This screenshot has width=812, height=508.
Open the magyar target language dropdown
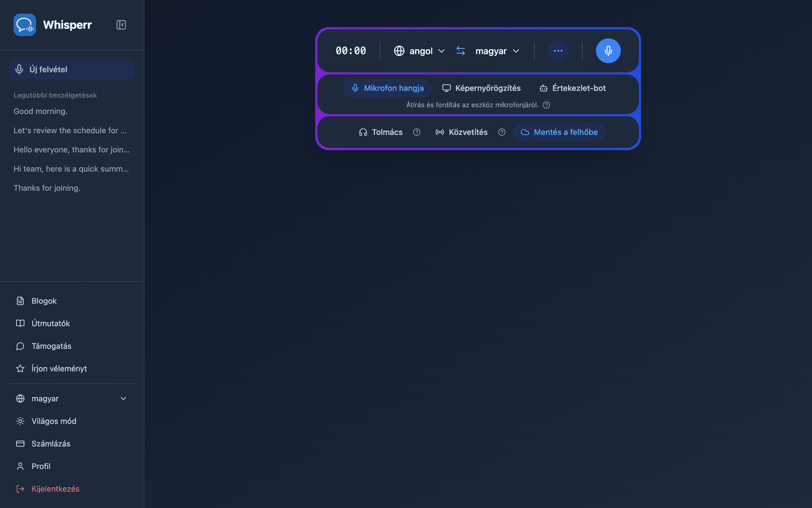[497, 51]
